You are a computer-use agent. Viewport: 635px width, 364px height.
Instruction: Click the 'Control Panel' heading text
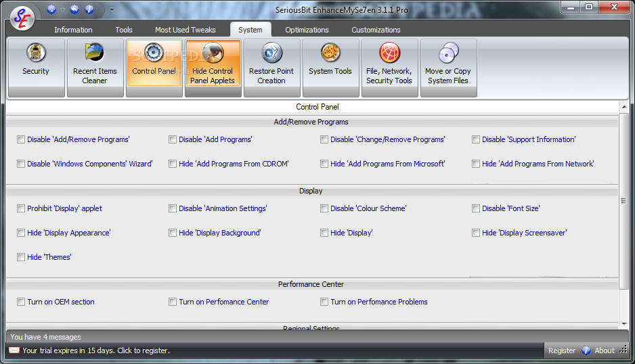point(317,107)
